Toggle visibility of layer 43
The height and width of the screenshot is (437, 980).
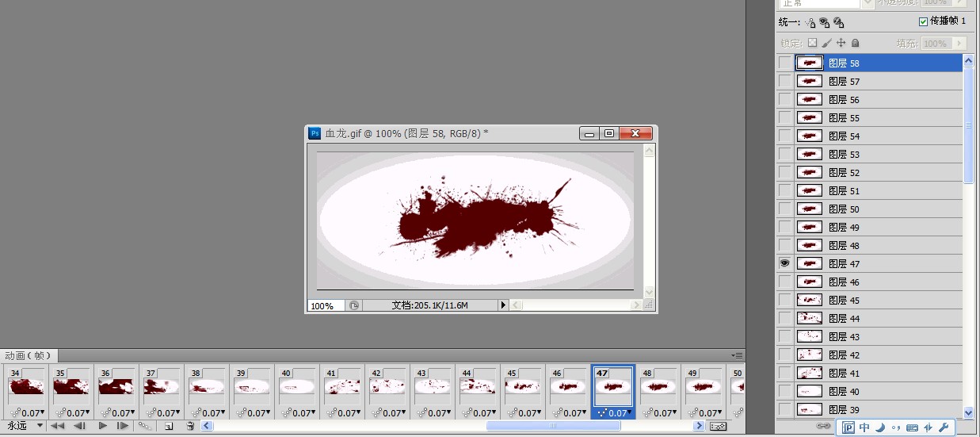(x=785, y=336)
